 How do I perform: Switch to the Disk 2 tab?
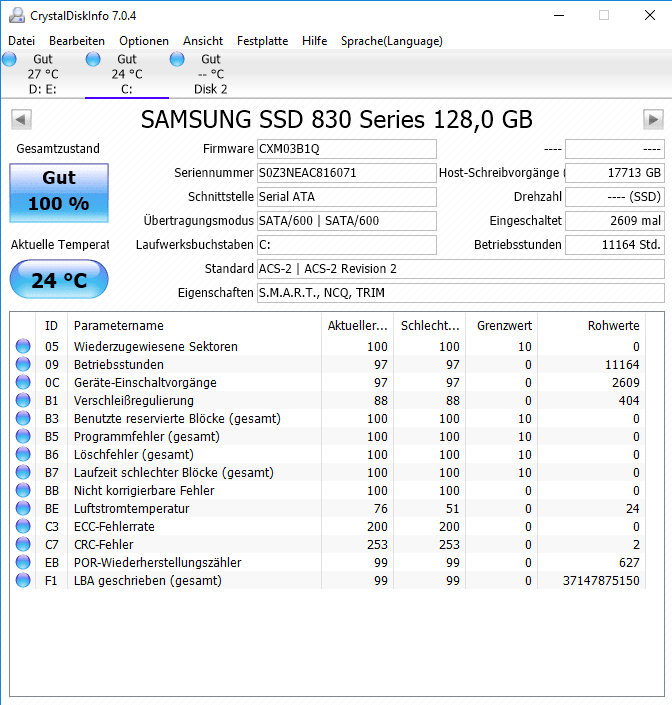pyautogui.click(x=210, y=74)
